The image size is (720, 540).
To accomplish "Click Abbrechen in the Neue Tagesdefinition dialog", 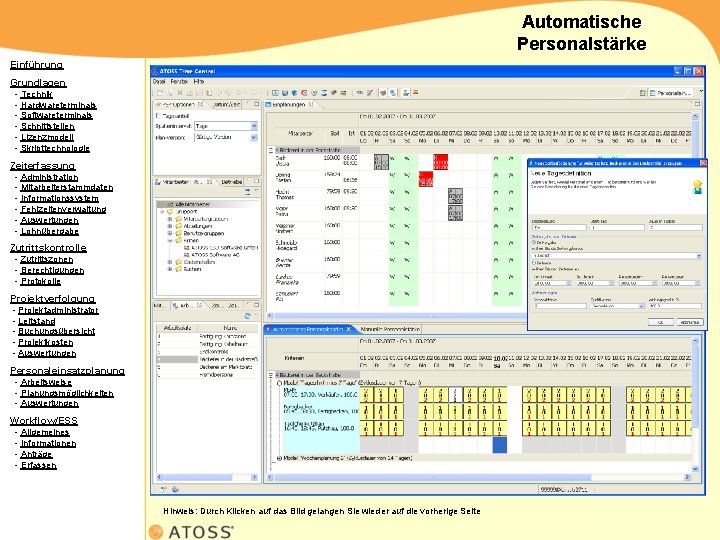I will [690, 322].
